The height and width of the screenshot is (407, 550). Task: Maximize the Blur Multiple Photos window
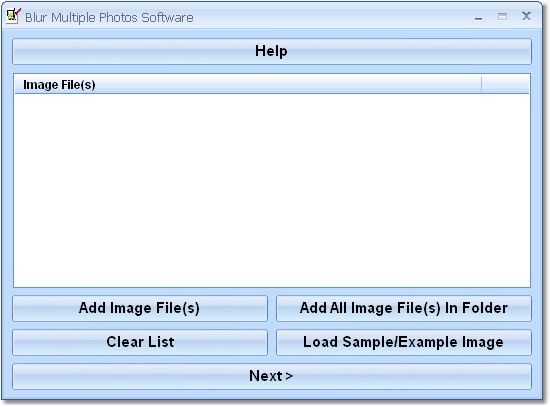502,16
